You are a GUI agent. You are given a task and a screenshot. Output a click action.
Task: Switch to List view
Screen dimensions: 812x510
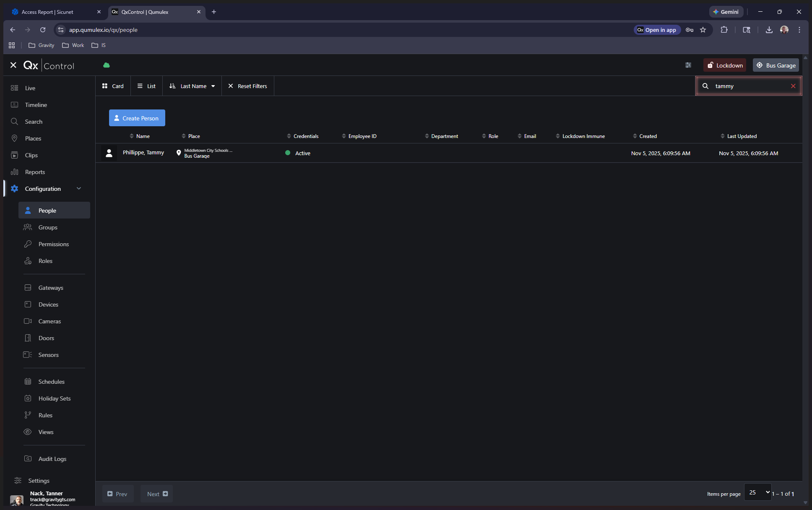tap(146, 86)
